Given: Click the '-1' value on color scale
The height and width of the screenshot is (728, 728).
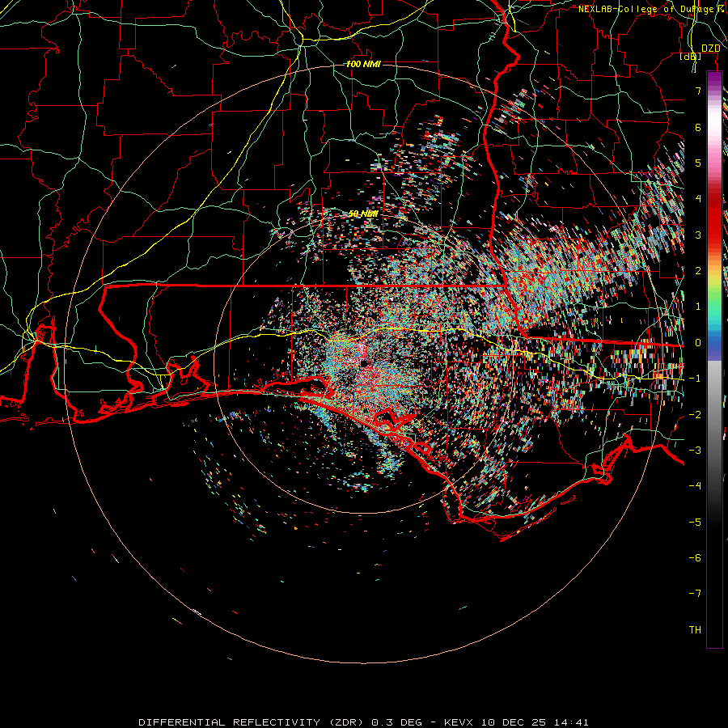Looking at the screenshot, I should coord(695,379).
